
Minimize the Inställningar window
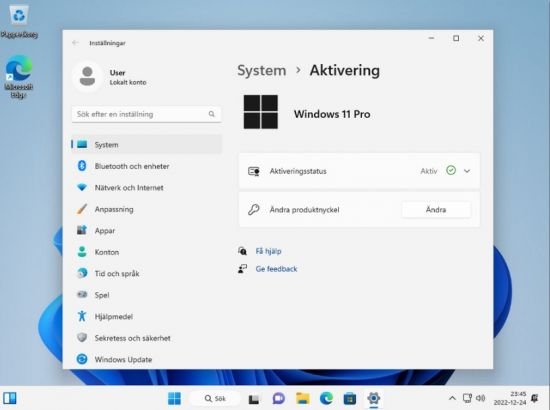(431, 38)
